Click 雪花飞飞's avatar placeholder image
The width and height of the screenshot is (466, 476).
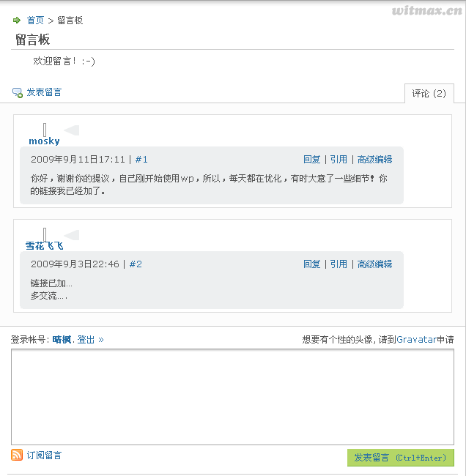[x=45, y=234]
